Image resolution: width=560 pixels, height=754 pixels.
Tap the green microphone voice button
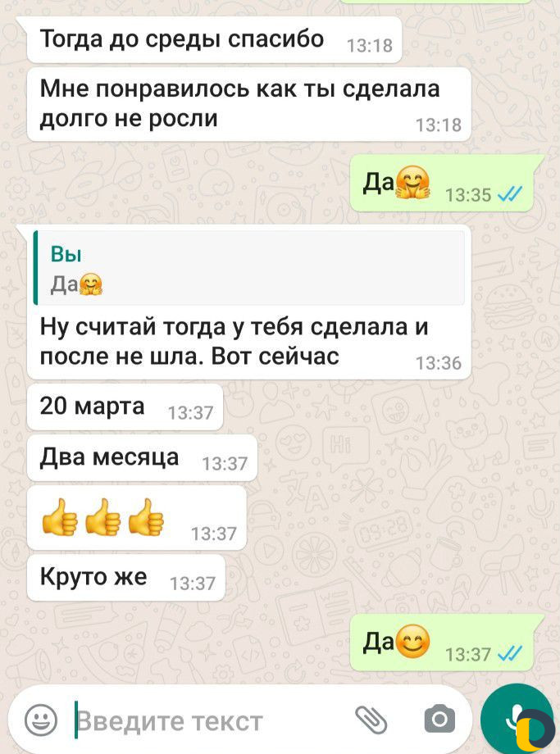point(517,720)
